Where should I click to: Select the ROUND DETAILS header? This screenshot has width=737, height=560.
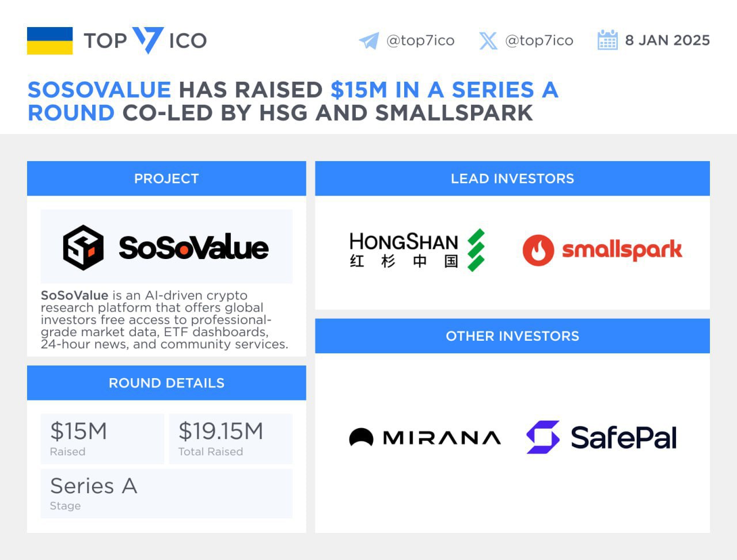coord(166,383)
